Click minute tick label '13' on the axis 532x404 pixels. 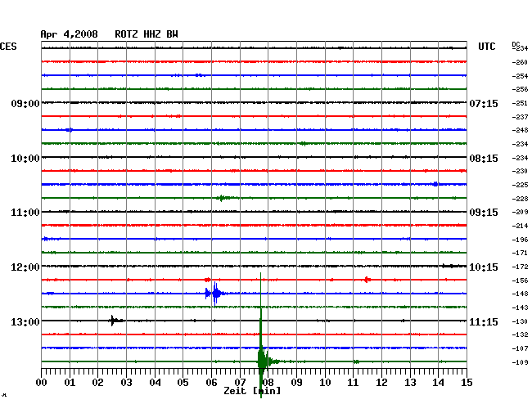[x=410, y=383]
